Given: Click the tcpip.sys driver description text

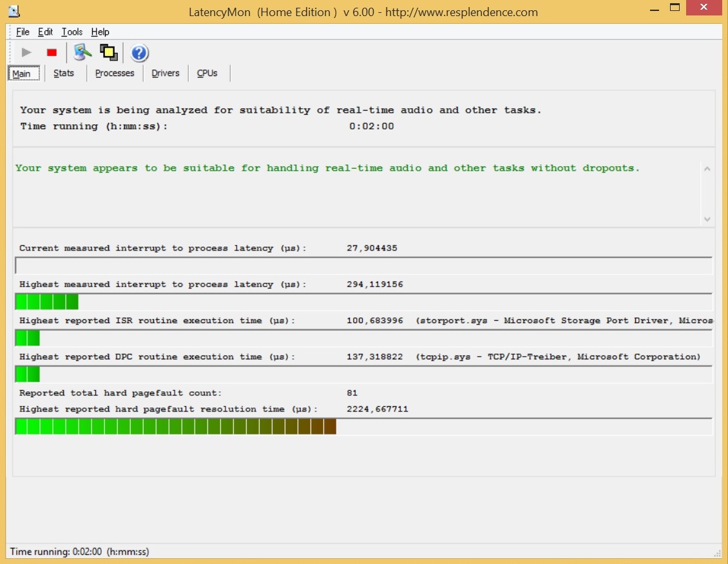Looking at the screenshot, I should tap(558, 357).
